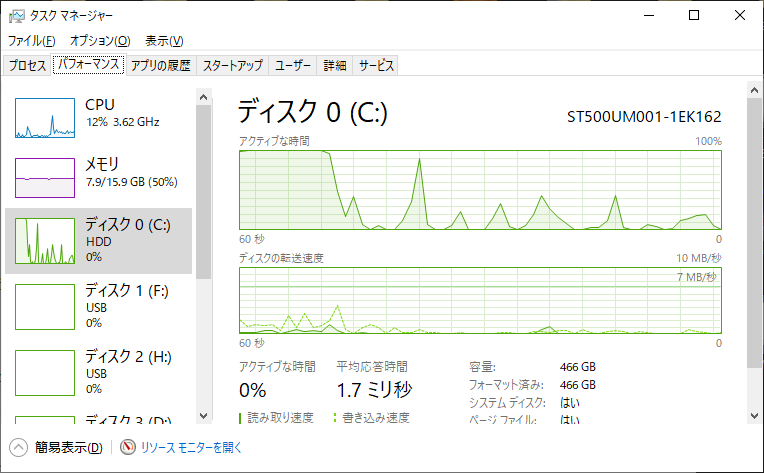Open the オプション menu

point(100,41)
